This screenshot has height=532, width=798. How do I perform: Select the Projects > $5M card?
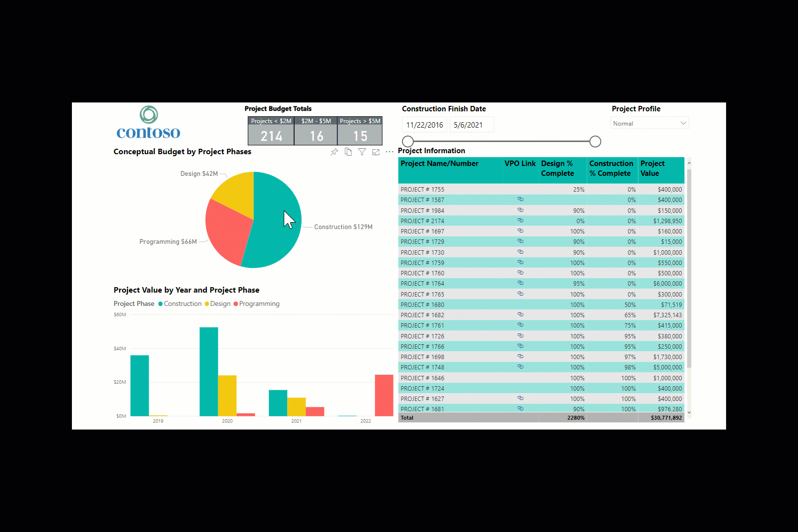(x=360, y=131)
